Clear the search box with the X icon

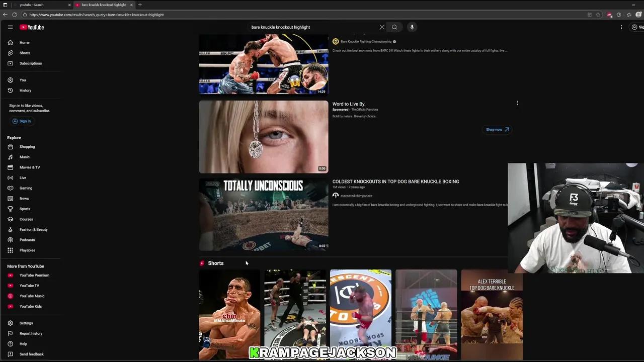pyautogui.click(x=382, y=27)
